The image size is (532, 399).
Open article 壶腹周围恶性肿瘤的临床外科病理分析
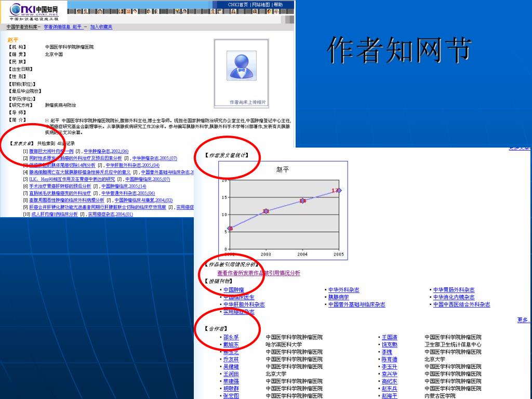point(66,200)
